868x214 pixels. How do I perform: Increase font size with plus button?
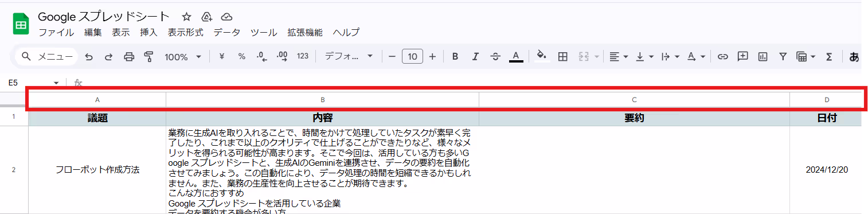pyautogui.click(x=432, y=56)
